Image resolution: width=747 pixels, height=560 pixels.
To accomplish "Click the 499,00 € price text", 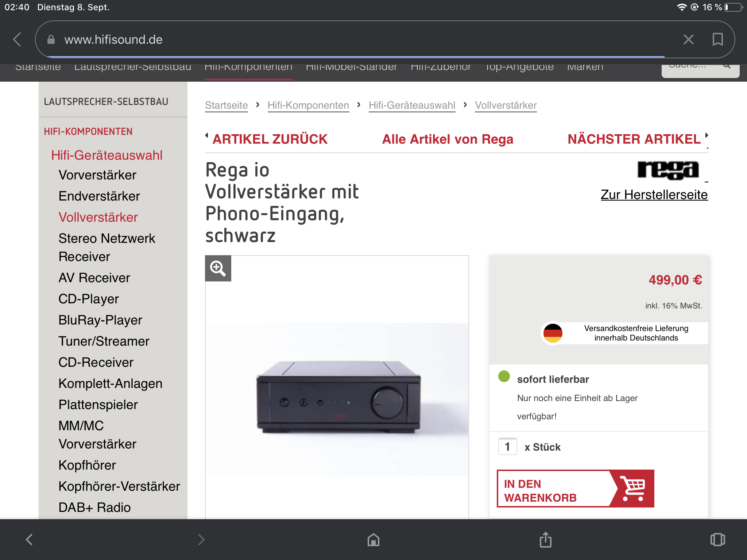I will [x=675, y=280].
